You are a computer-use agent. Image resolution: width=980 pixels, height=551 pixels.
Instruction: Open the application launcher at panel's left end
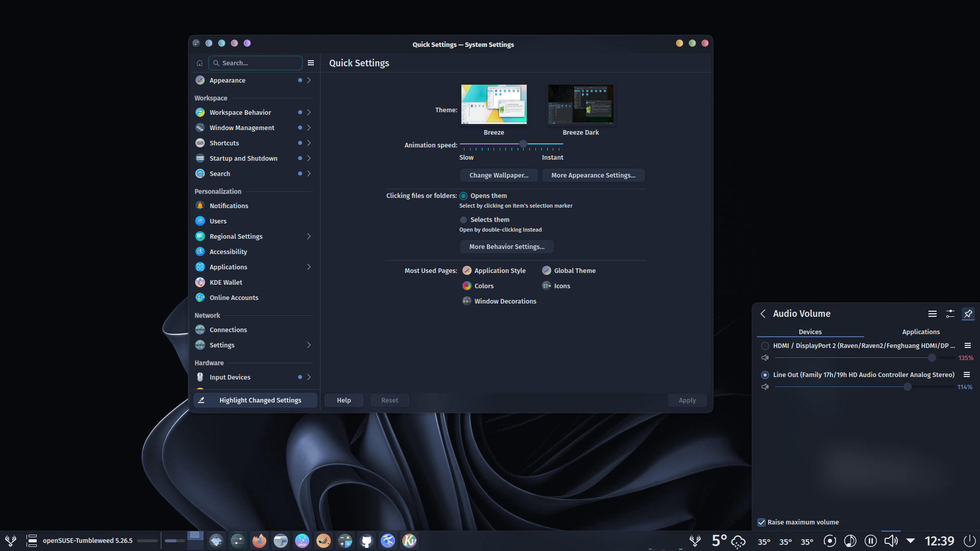pyautogui.click(x=10, y=541)
